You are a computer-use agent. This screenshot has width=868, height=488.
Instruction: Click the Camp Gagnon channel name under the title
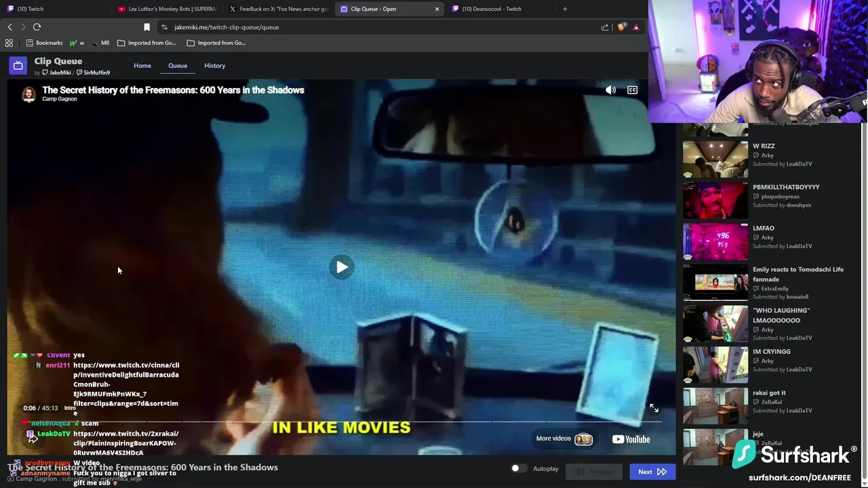(x=60, y=99)
